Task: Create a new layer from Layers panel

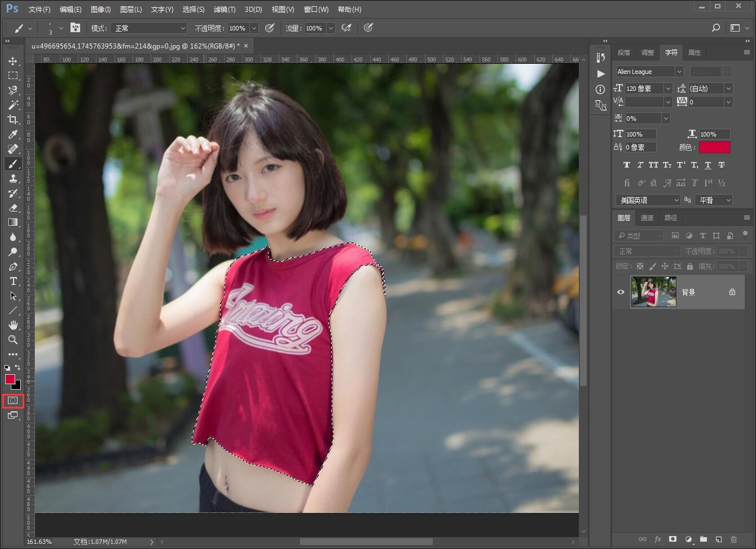Action: pyautogui.click(x=718, y=539)
